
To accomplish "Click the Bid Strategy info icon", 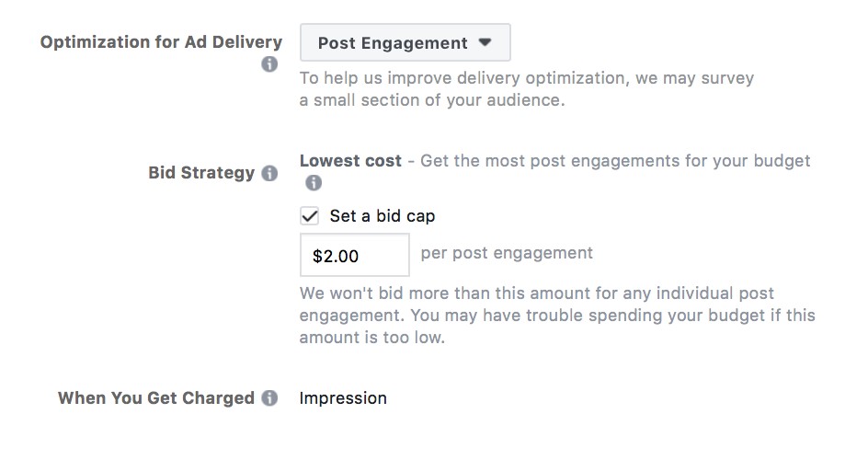I will pos(269,173).
